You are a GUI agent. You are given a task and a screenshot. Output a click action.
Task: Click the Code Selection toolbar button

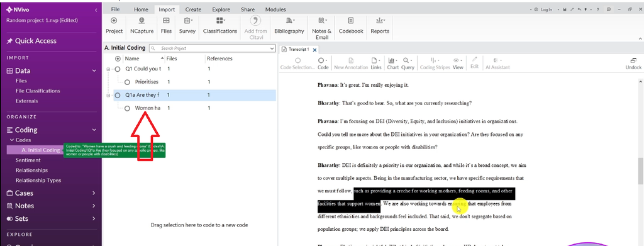point(297,63)
